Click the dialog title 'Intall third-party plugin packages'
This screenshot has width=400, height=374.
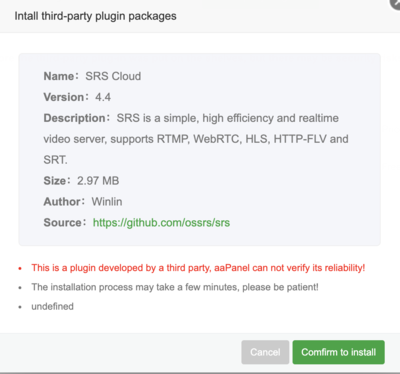[x=95, y=16]
